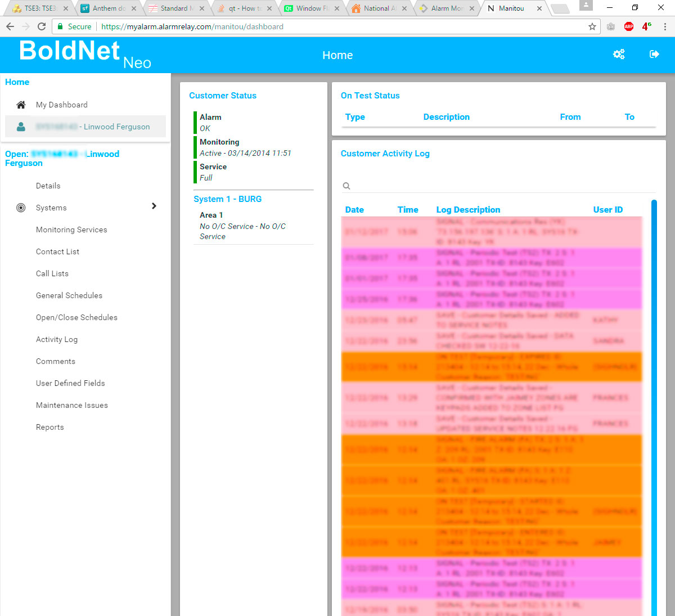
Task: Click the address bar URL
Action: click(x=192, y=26)
